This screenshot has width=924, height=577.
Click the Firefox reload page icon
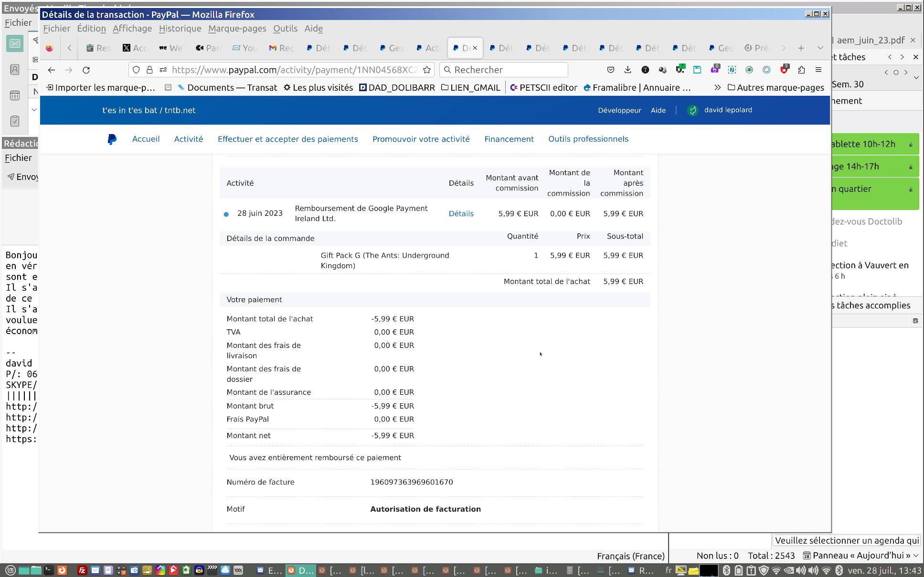[86, 70]
